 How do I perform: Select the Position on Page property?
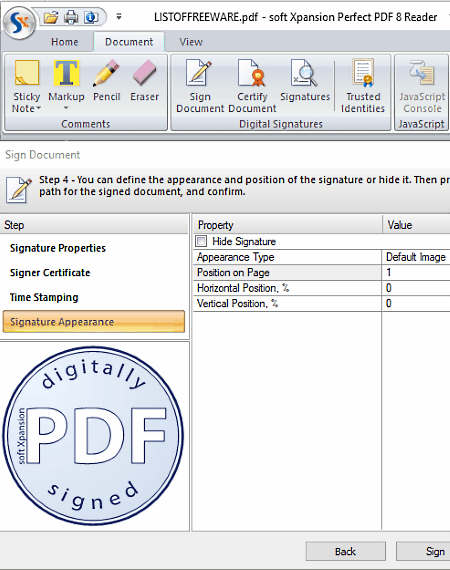(287, 273)
